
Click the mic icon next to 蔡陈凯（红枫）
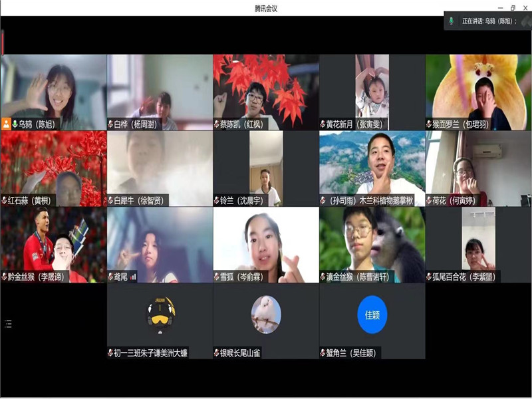point(217,124)
